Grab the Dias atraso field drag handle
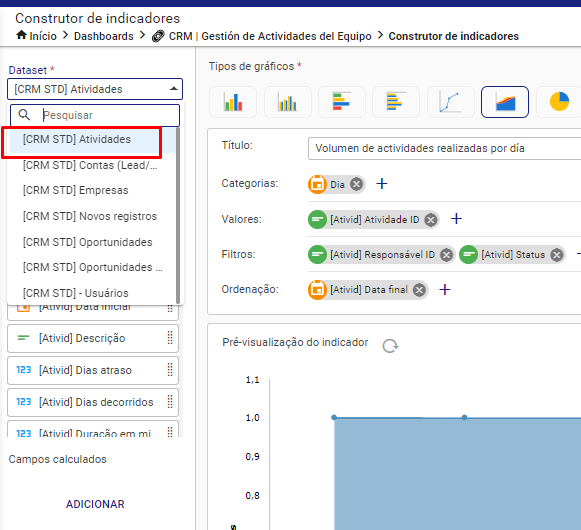 pos(170,370)
